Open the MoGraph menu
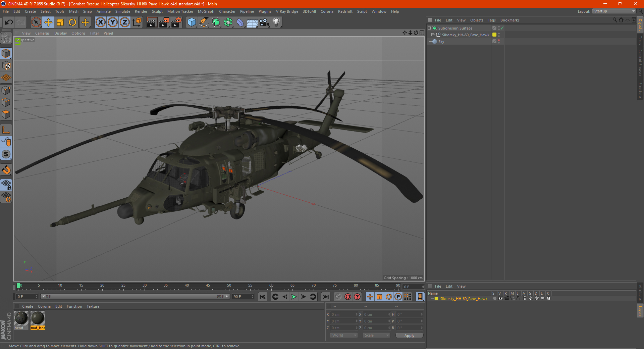 (206, 11)
